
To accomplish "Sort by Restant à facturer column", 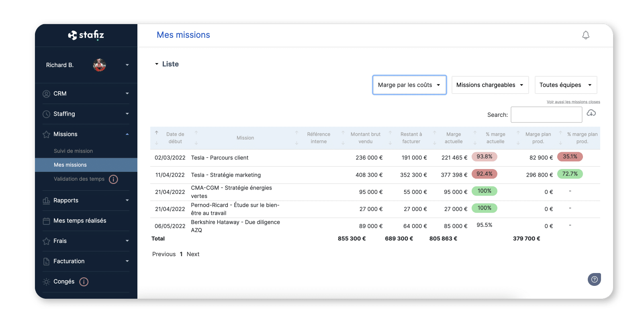I will point(411,138).
